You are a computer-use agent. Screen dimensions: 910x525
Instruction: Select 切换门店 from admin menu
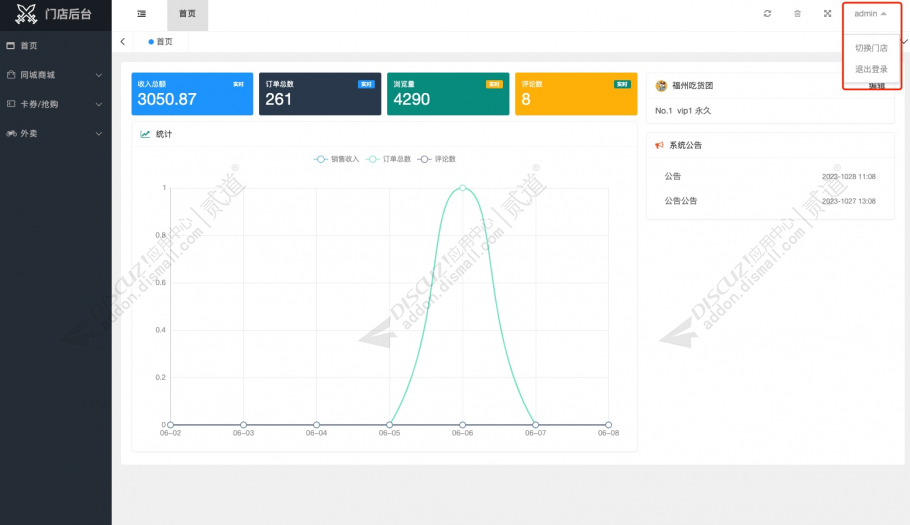[871, 48]
